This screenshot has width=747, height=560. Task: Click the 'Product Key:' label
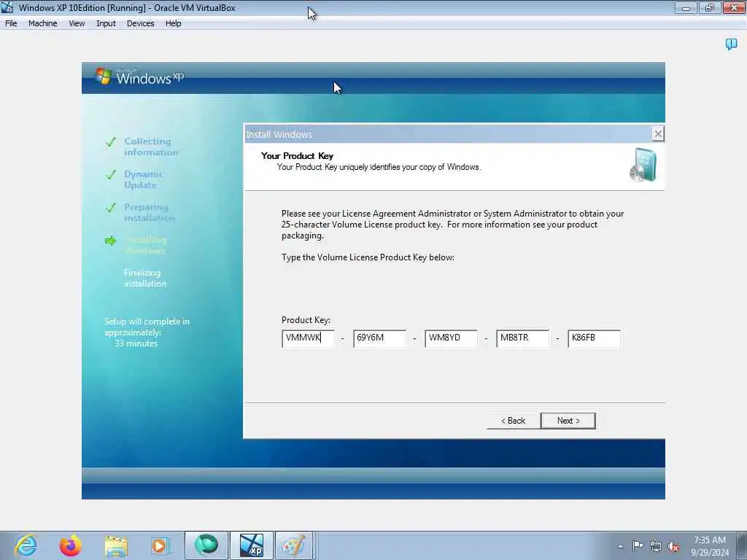306,320
